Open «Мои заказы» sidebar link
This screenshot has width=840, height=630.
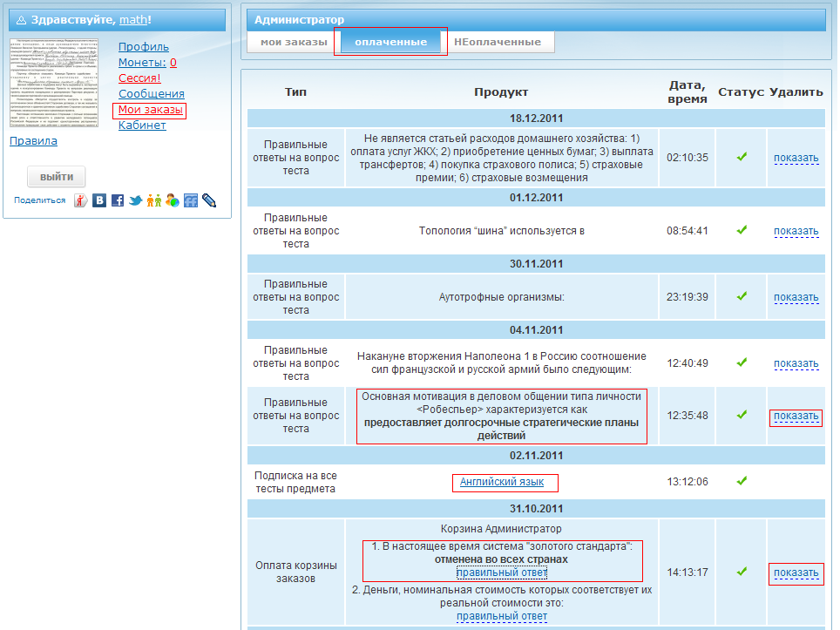pyautogui.click(x=151, y=110)
